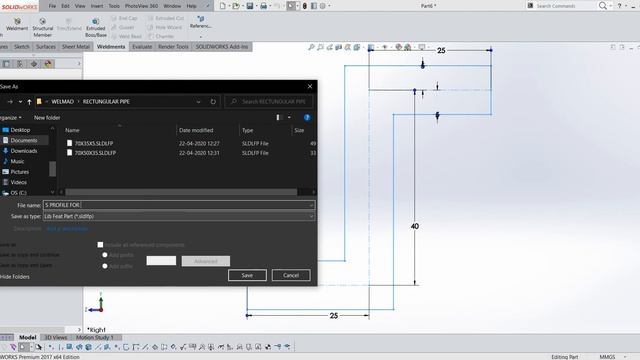
Task: Click the Gusset tool
Action: 122,27
